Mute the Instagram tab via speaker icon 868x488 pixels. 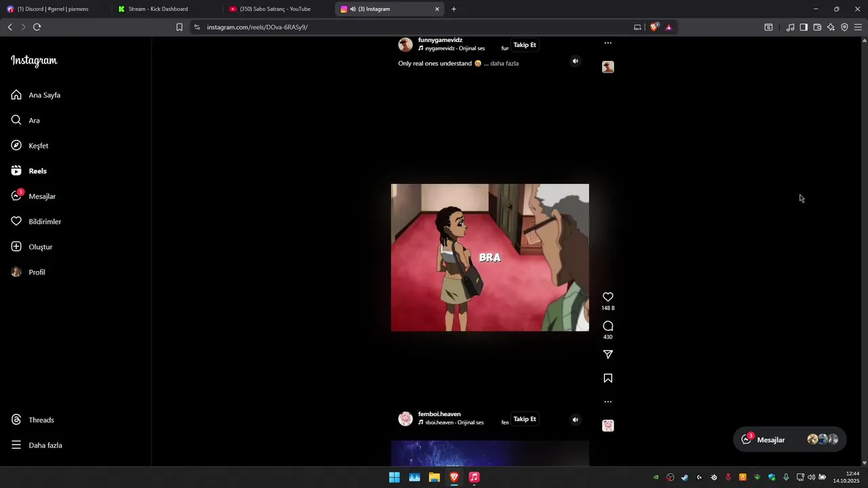coord(353,9)
